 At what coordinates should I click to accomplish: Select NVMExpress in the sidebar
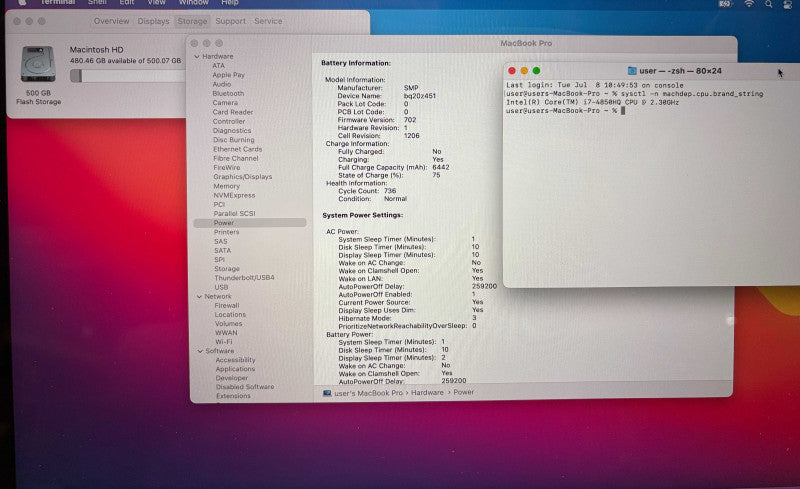(x=234, y=195)
